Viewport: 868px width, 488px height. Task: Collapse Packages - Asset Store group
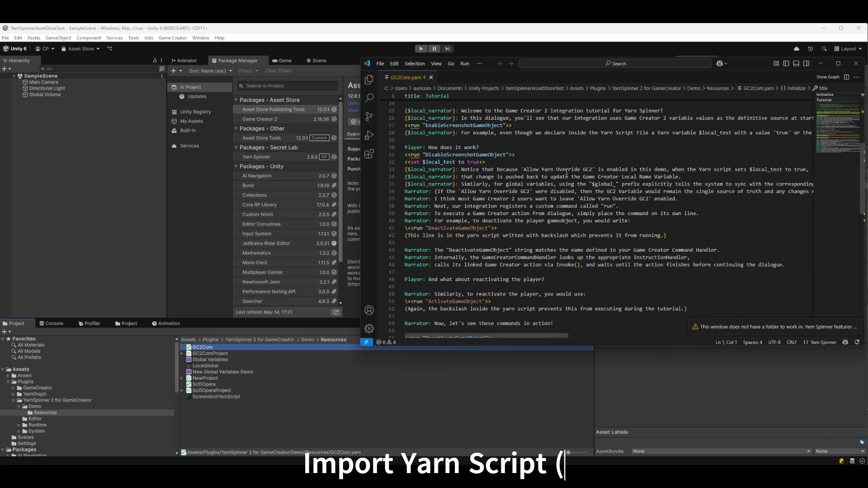click(236, 100)
